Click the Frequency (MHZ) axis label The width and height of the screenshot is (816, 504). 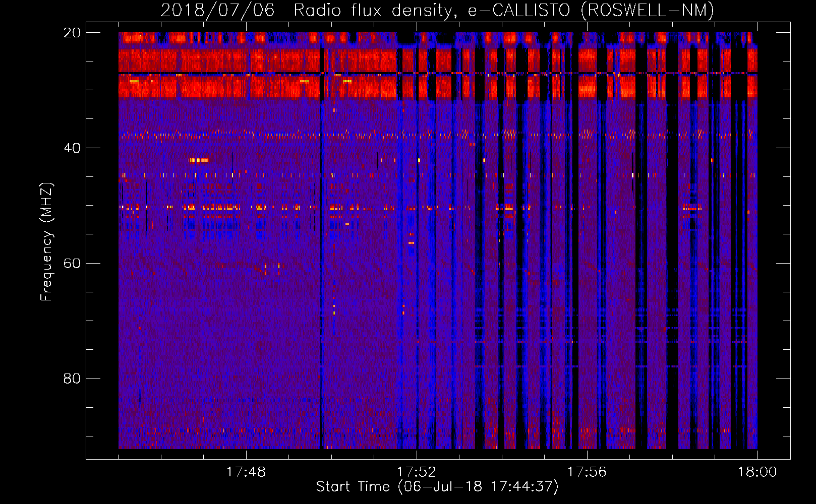pos(46,242)
